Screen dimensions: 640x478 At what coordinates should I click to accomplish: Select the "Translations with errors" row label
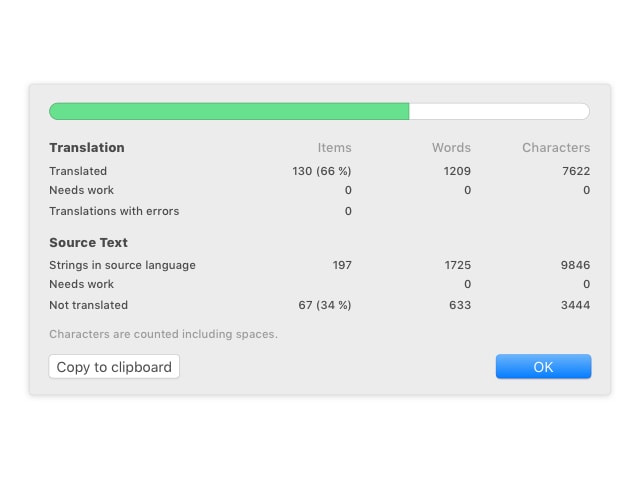tap(114, 211)
